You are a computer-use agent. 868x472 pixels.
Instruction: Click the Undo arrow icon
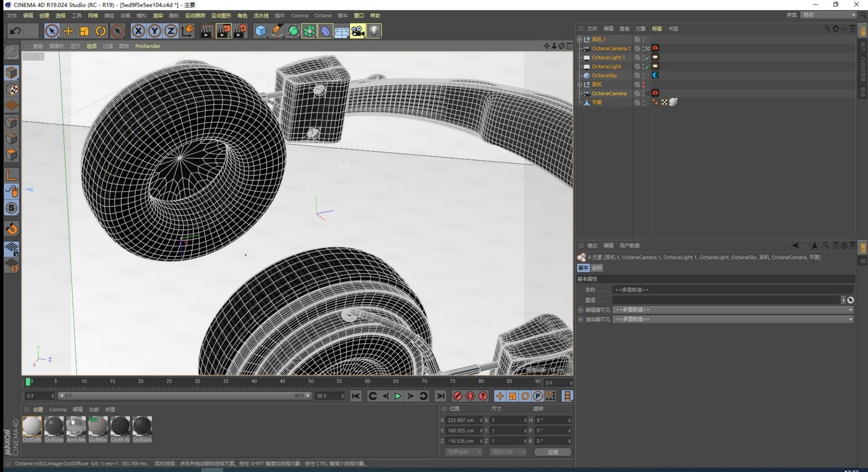click(x=15, y=31)
